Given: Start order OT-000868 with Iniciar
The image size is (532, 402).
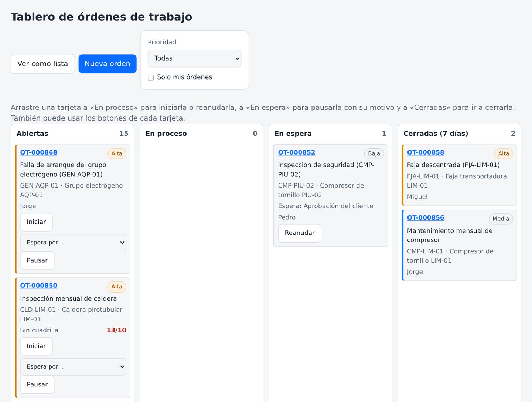Looking at the screenshot, I should tap(36, 222).
